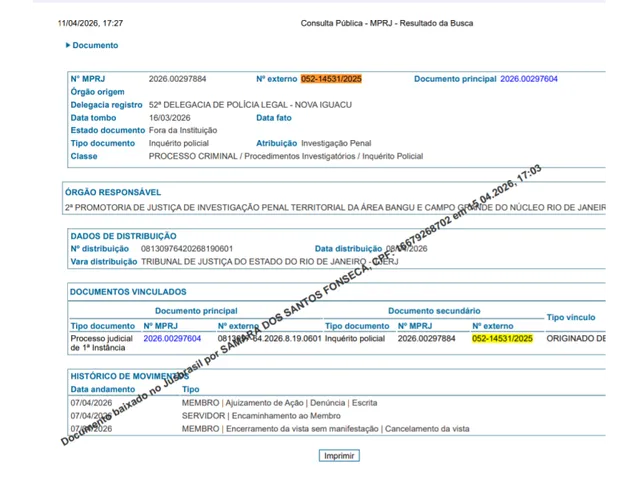Open Documento principal link 2026.00297604 at top
This screenshot has height=480, width=640.
point(529,79)
